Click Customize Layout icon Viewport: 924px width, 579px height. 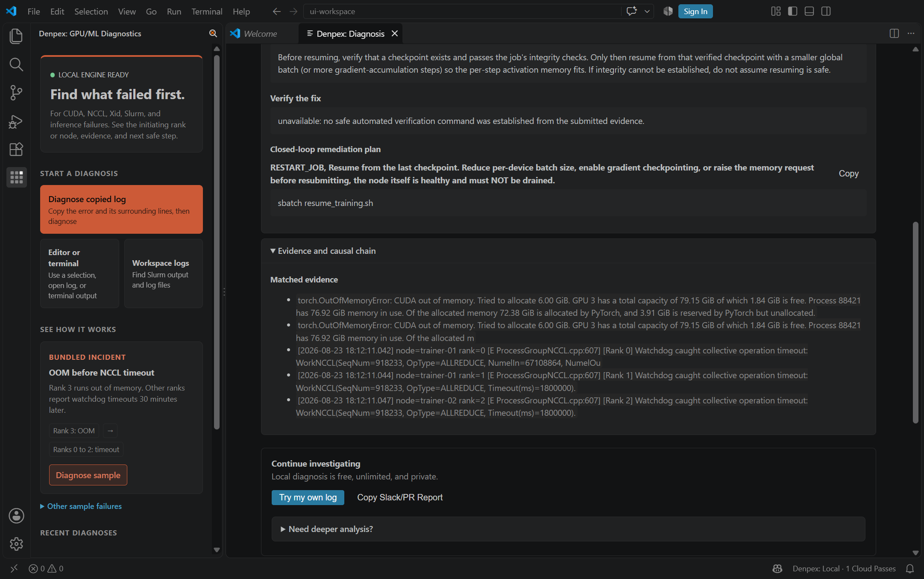pyautogui.click(x=776, y=11)
